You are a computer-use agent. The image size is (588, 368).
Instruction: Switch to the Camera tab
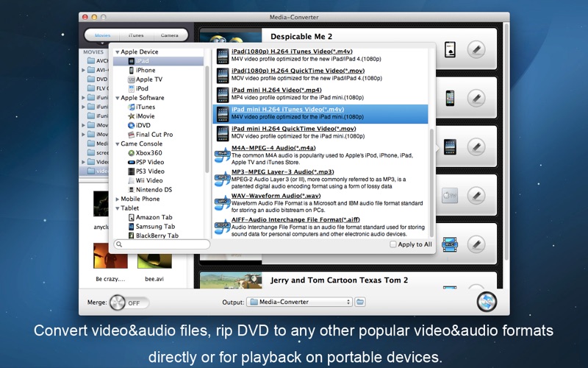[x=170, y=35]
